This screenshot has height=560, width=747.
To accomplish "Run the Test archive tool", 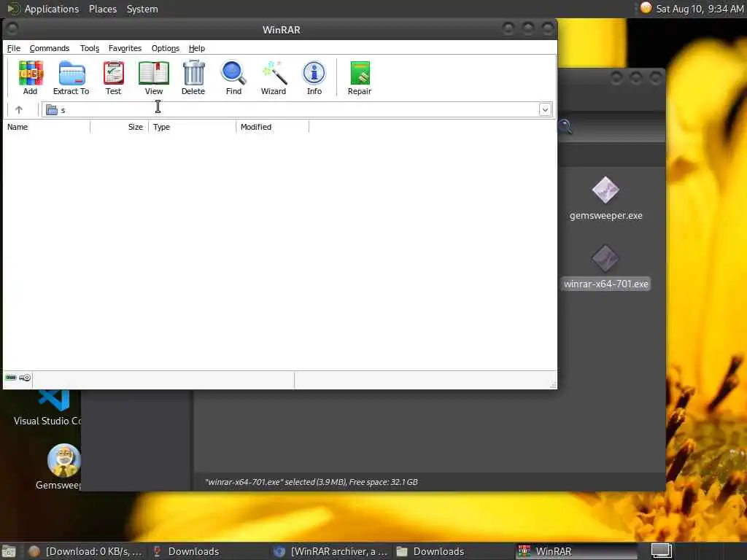I will pos(113,77).
